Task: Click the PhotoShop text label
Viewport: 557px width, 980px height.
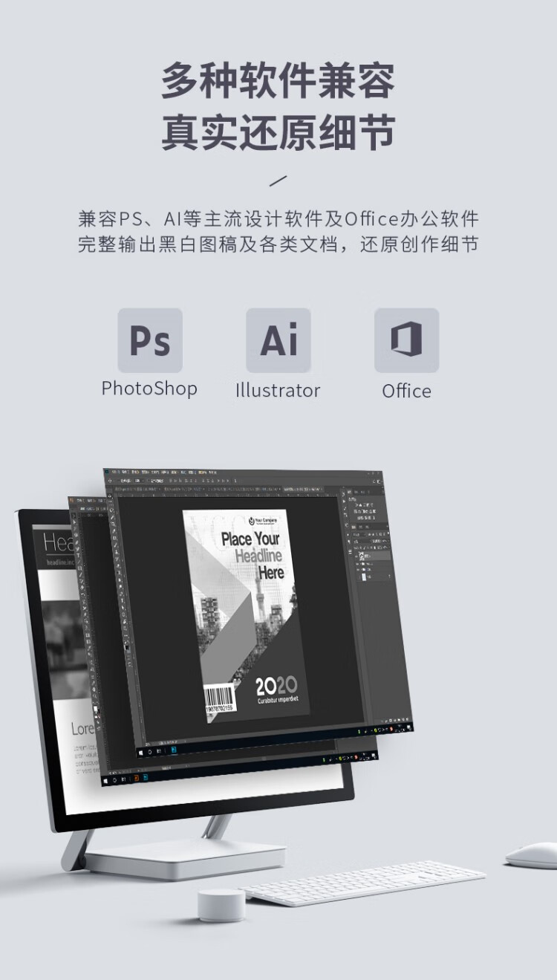Action: point(149,389)
